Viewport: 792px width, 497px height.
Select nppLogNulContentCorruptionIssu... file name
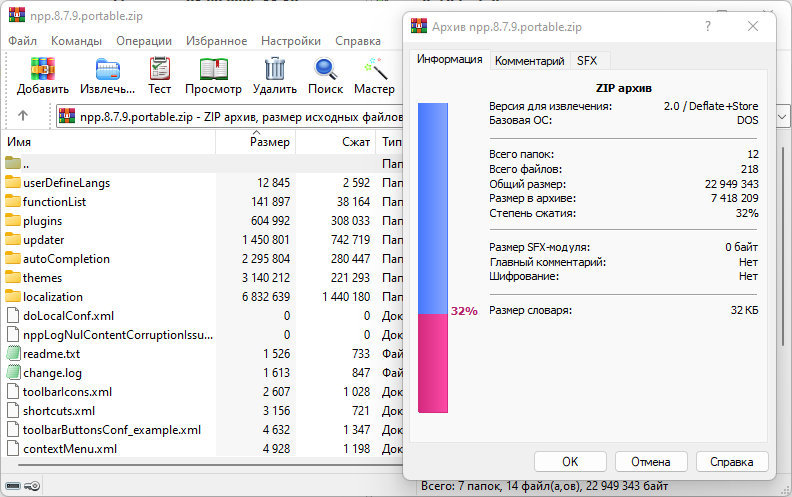click(118, 334)
